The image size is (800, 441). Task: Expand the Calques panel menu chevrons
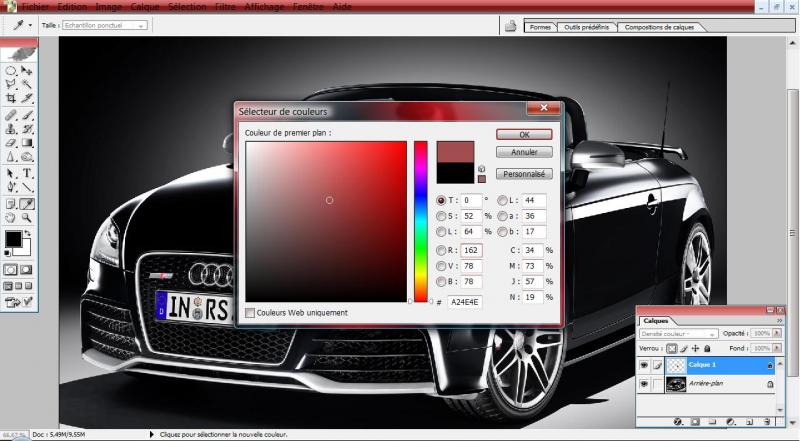point(780,321)
